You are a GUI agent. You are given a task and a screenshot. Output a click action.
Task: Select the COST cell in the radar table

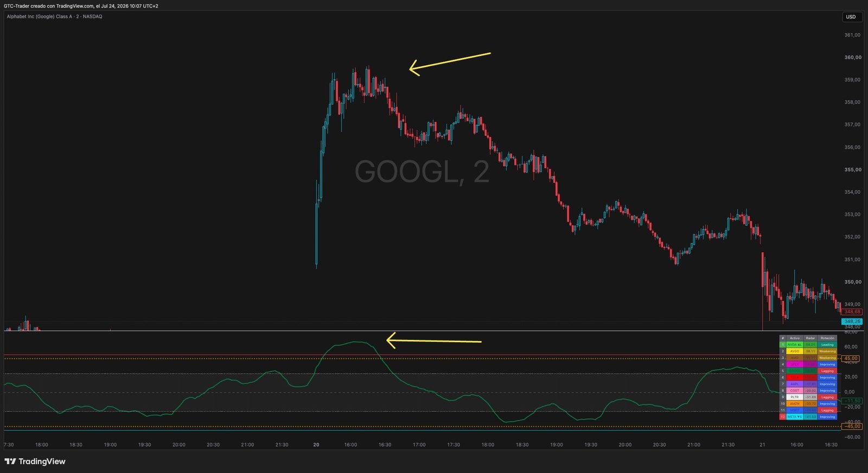[x=795, y=390]
